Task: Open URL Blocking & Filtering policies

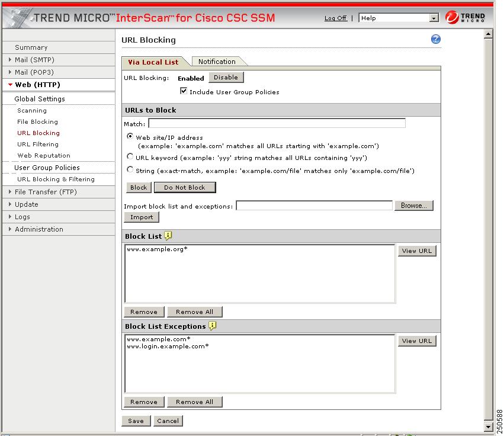Action: pos(56,179)
